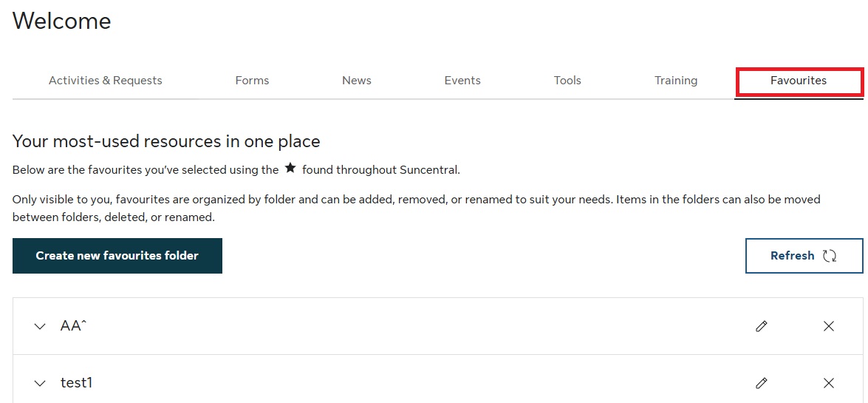Open the Events tab

pos(462,81)
